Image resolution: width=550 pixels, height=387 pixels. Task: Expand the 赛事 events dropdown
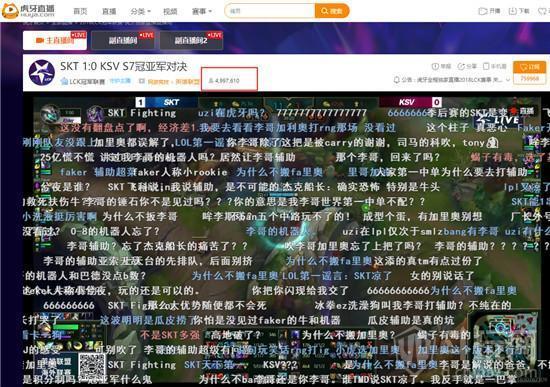(x=201, y=11)
